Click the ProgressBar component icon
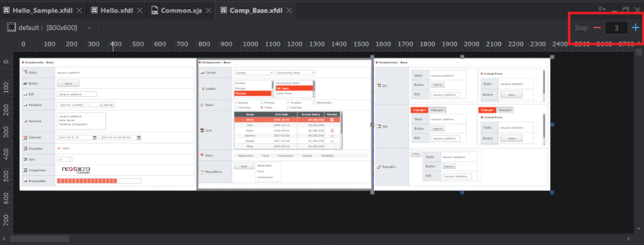 click(25, 181)
